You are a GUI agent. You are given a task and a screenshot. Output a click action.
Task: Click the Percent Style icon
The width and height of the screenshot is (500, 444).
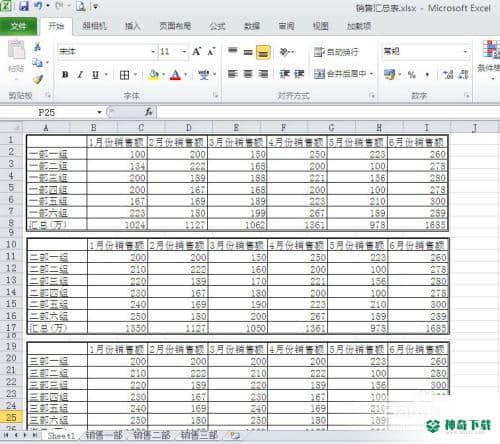point(412,75)
